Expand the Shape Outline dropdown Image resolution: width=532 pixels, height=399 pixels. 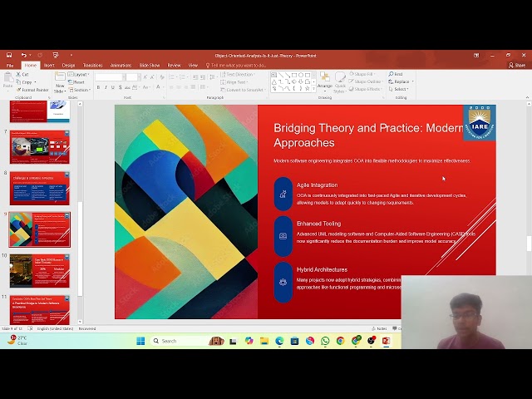pos(366,81)
